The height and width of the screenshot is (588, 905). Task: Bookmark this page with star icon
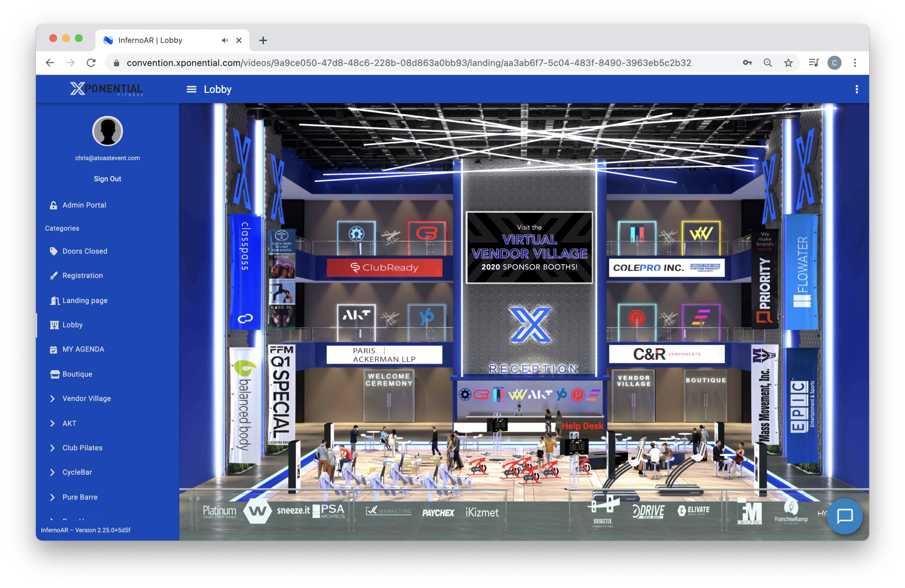(788, 63)
